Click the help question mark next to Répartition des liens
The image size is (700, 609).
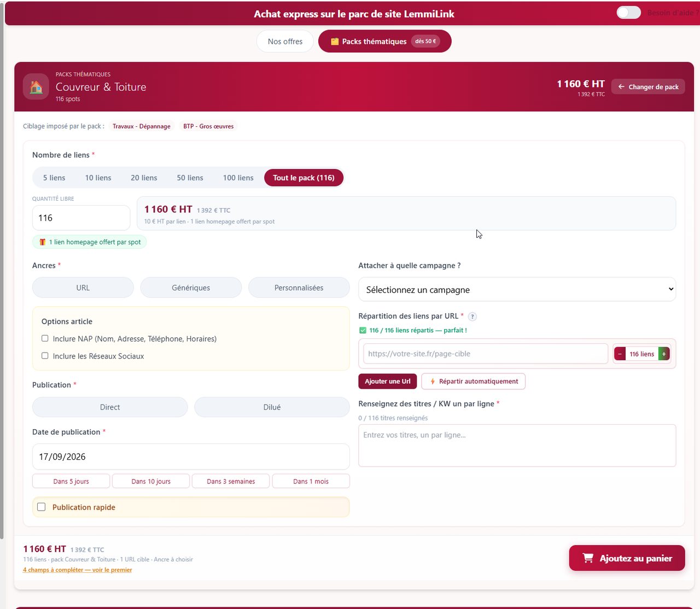pos(472,317)
